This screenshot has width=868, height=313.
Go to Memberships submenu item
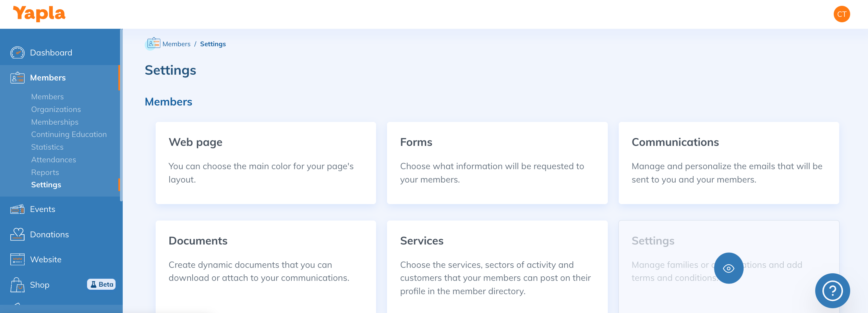pyautogui.click(x=55, y=122)
